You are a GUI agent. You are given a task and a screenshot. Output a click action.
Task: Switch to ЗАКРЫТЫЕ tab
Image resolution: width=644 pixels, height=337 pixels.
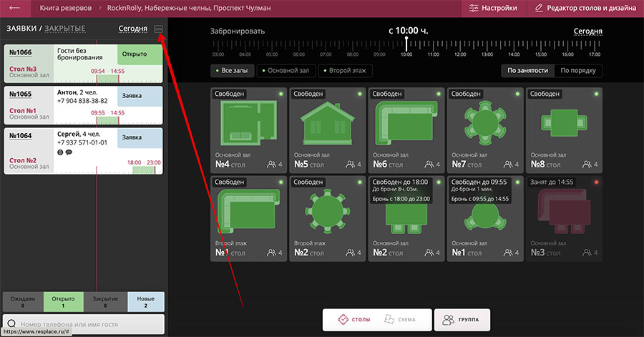point(65,29)
